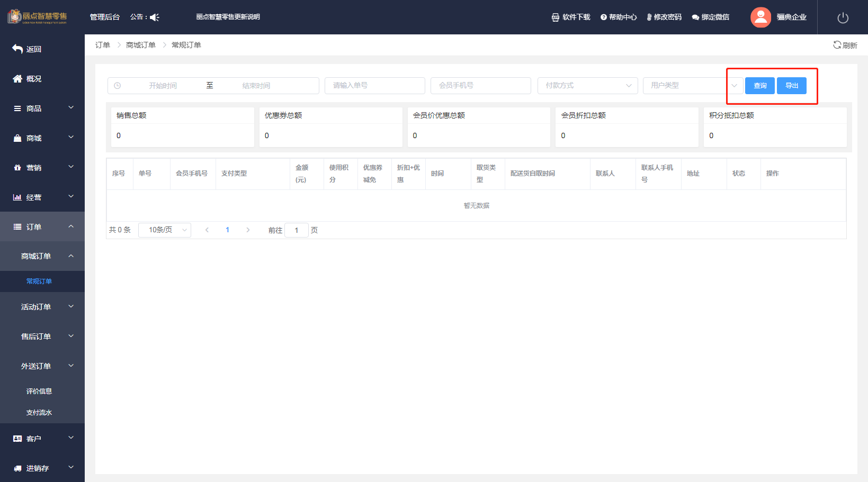
Task: Click the 经营 bar chart icon
Action: click(17, 197)
